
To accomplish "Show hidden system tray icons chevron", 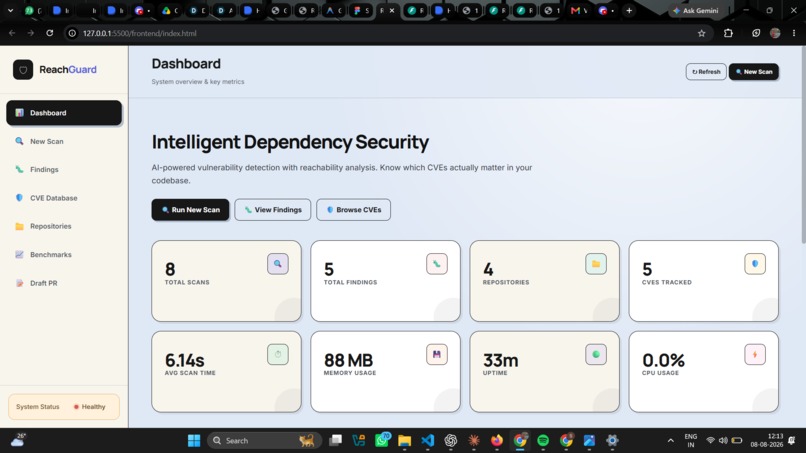I will [x=670, y=441].
